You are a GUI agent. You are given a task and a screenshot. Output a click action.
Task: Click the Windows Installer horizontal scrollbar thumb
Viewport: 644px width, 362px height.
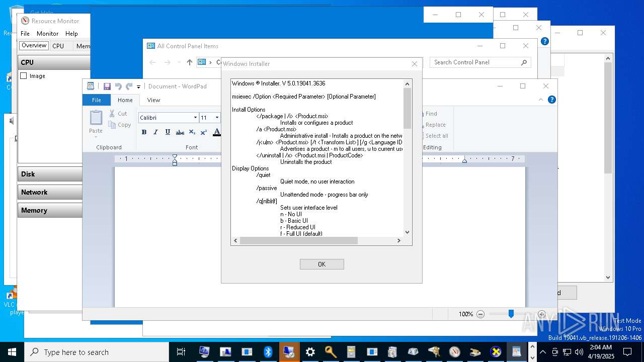pyautogui.click(x=299, y=241)
